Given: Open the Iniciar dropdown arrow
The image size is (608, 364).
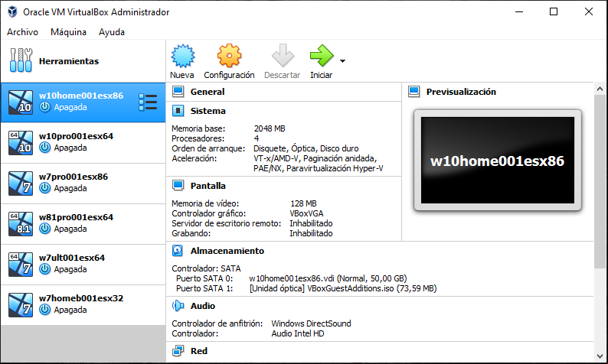Looking at the screenshot, I should (342, 61).
